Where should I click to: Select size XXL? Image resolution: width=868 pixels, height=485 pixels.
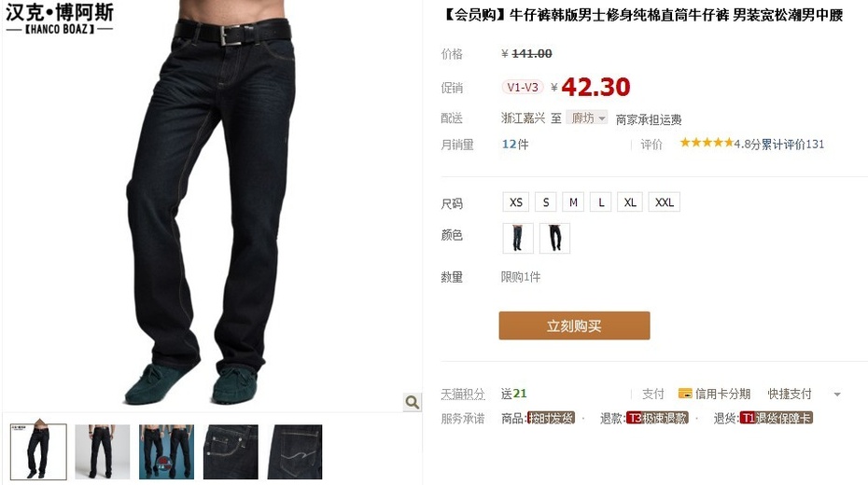click(665, 202)
